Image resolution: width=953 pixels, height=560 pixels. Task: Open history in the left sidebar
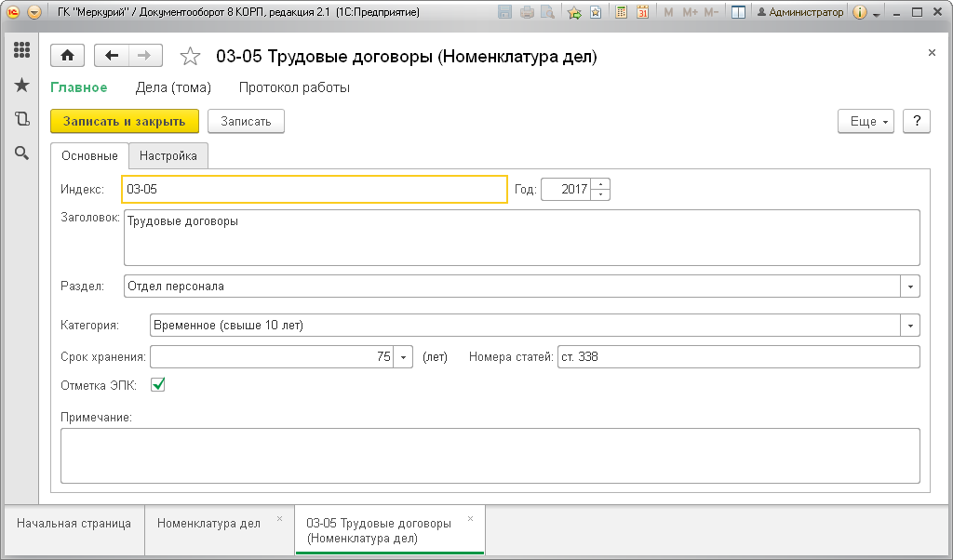22,119
